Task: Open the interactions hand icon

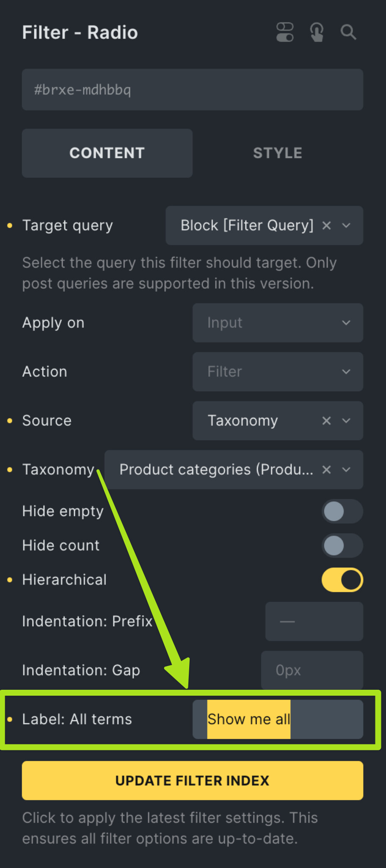Action: point(317,32)
